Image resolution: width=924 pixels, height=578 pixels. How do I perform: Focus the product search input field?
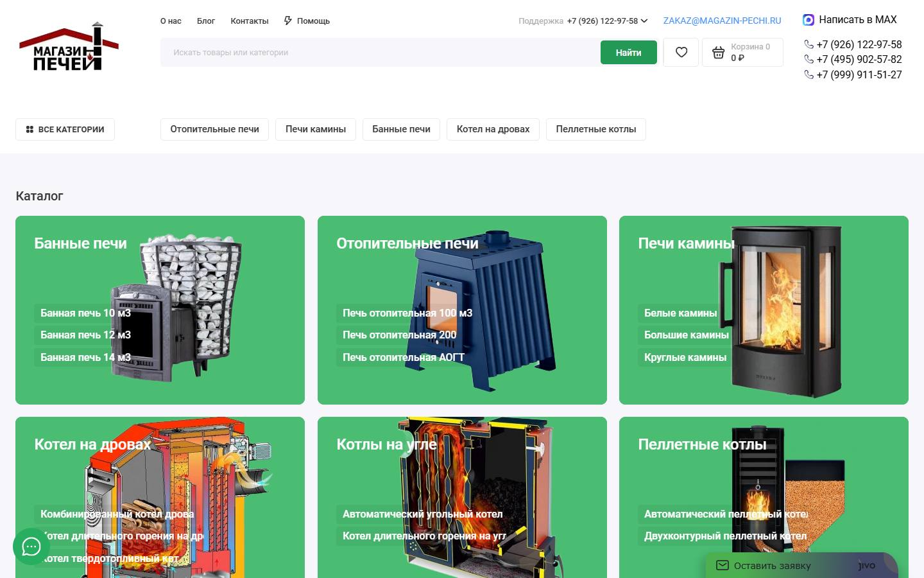click(x=380, y=53)
